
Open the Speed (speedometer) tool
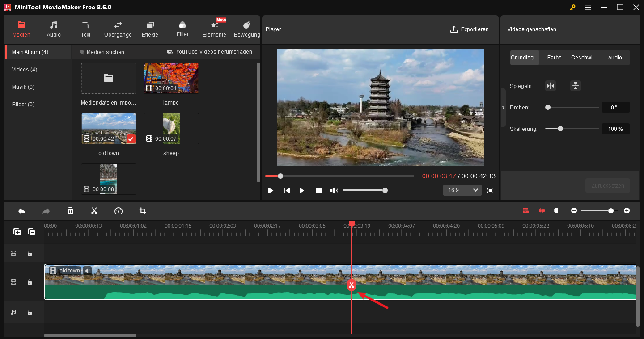(x=119, y=210)
